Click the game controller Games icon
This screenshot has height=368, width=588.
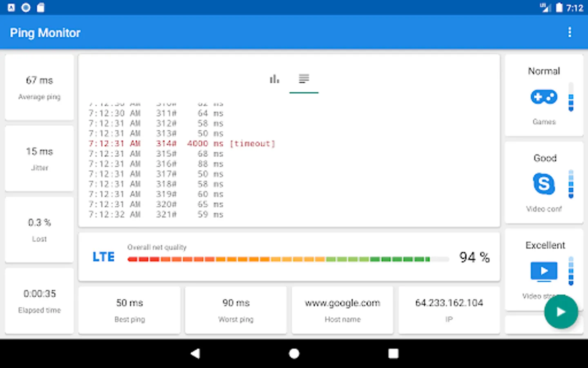click(x=543, y=97)
